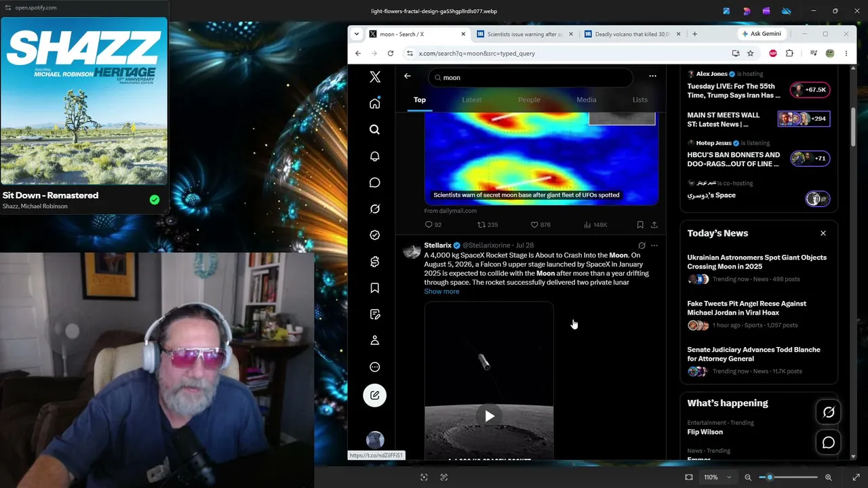Click the zoom out magnifier in photo viewer

[748, 477]
